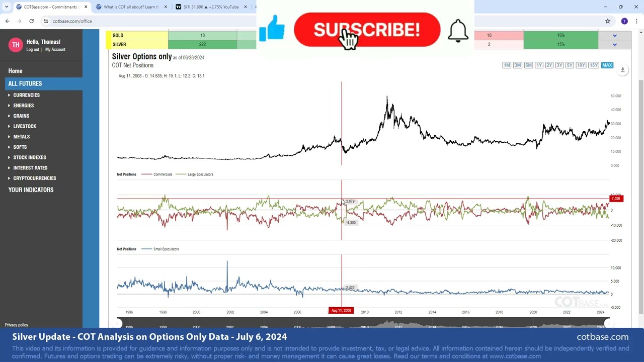The height and width of the screenshot is (362, 644).
Task: Select the 1Y time range
Action: click(x=539, y=65)
